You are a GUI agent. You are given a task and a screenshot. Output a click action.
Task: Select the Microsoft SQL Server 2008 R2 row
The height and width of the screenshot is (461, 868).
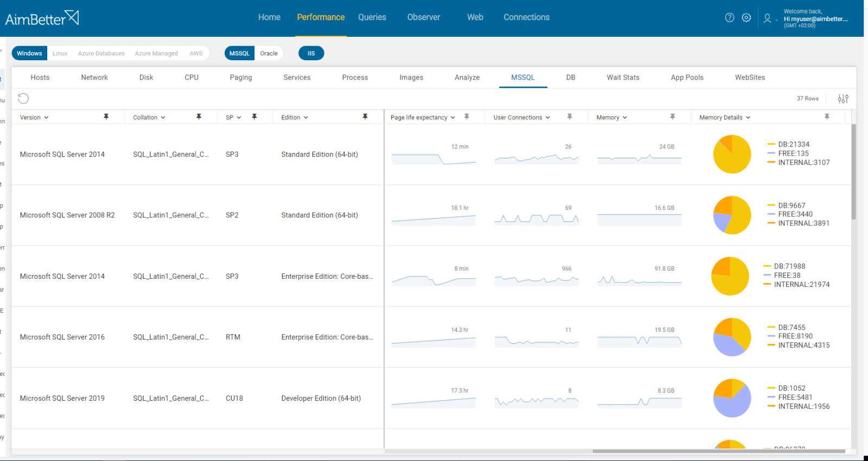click(x=431, y=215)
